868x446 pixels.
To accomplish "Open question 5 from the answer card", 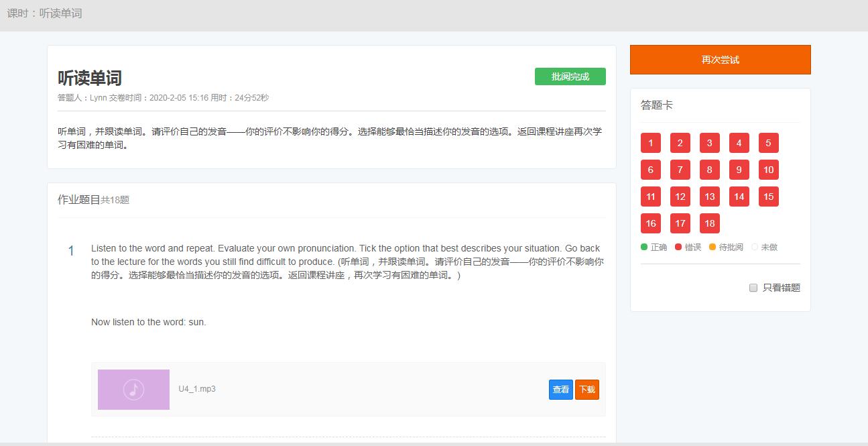I will [x=768, y=143].
